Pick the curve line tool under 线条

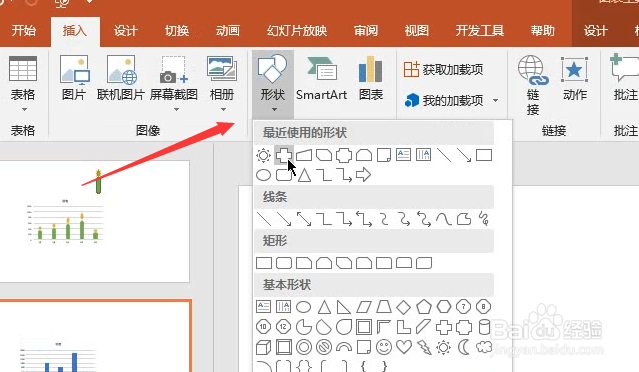pyautogui.click(x=444, y=219)
